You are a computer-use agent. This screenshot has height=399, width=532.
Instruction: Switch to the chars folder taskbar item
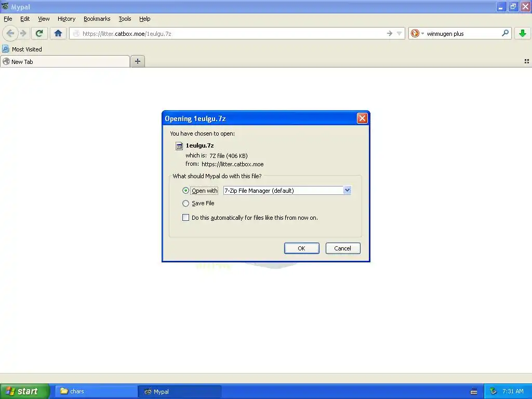(96, 391)
